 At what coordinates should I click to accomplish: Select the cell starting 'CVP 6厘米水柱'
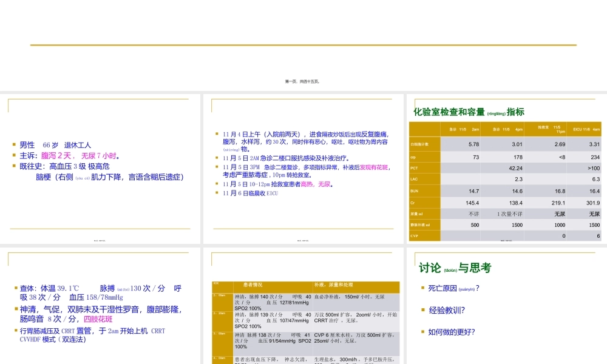(x=356, y=344)
